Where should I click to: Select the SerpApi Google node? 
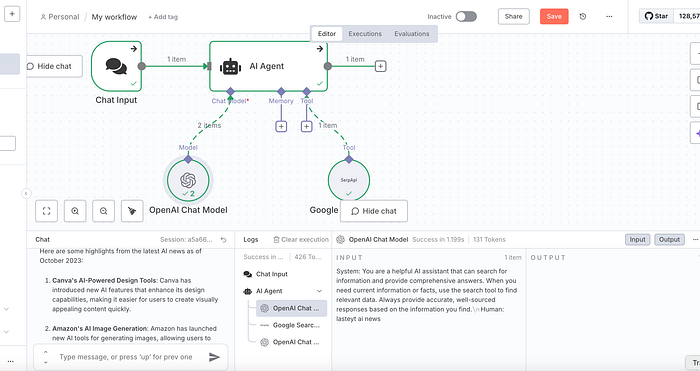pyautogui.click(x=349, y=180)
